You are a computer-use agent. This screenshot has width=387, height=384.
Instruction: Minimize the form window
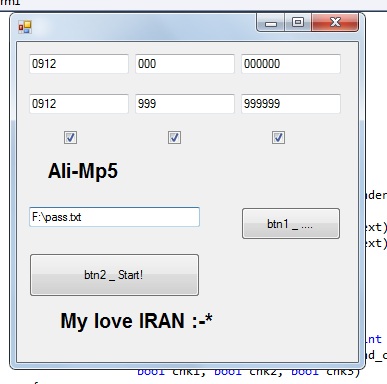coord(271,23)
